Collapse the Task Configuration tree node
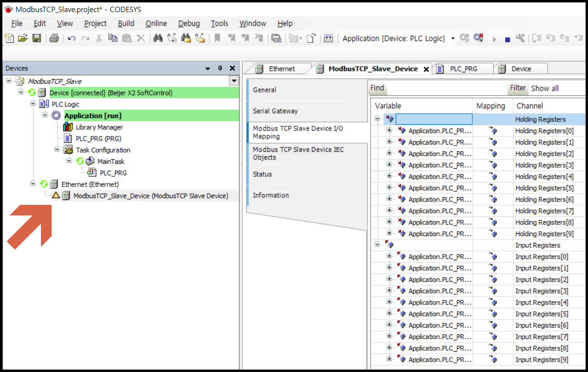This screenshot has height=372, width=588. coord(57,149)
